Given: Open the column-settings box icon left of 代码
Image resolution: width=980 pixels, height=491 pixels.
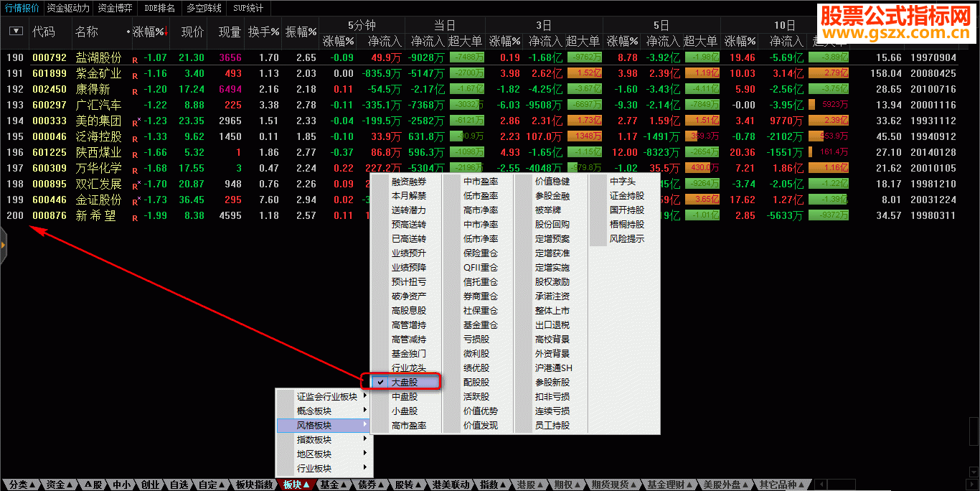Looking at the screenshot, I should click(x=16, y=31).
